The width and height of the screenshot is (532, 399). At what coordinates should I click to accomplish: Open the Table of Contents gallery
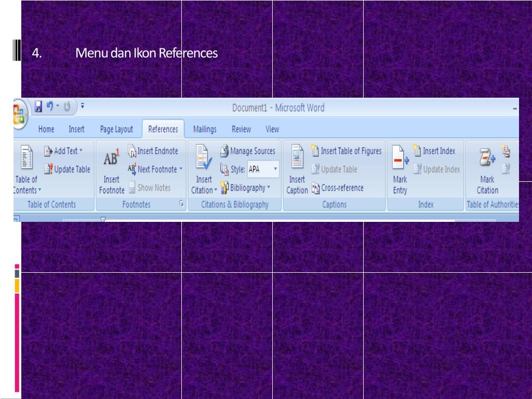point(27,169)
